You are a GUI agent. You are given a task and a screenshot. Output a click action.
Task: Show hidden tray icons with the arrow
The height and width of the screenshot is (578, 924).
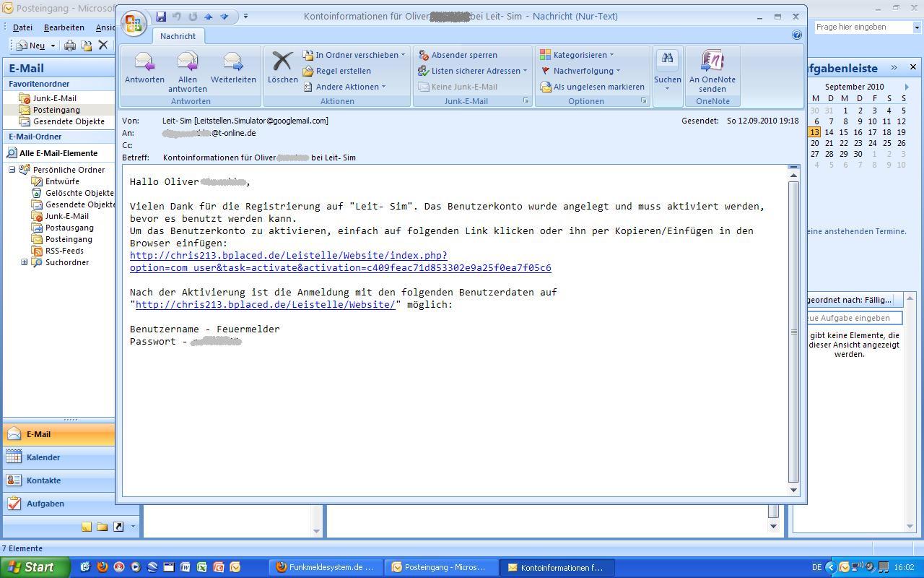click(830, 567)
